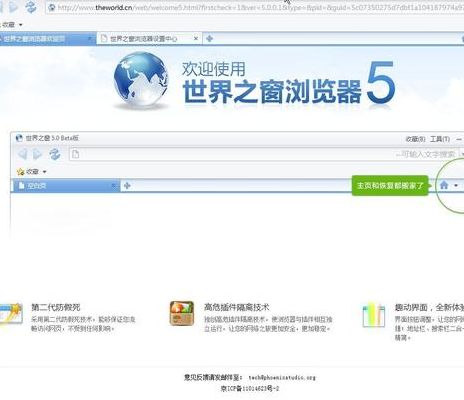This screenshot has height=400, width=464.
Task: Click the back arrow in the demo browser
Action: 23,154
